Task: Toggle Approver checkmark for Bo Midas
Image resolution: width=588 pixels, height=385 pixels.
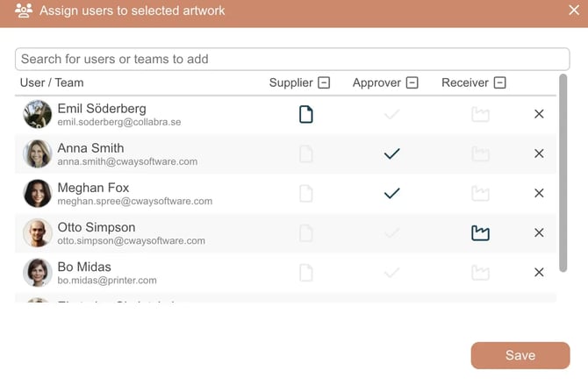Action: 391,273
